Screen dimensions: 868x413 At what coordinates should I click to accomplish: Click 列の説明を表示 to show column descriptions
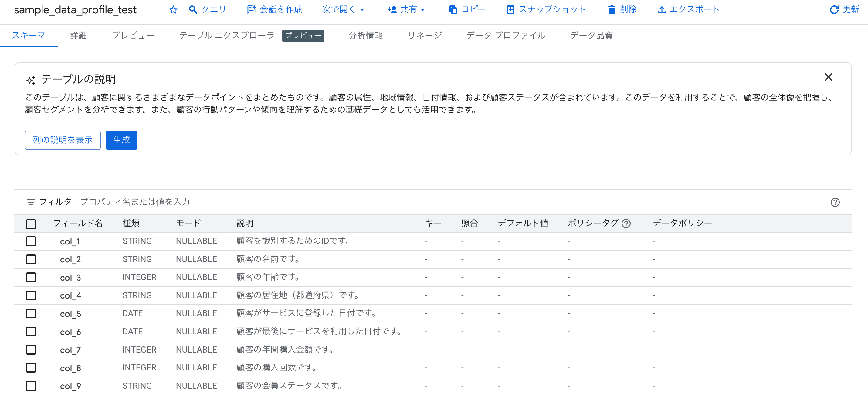coord(62,140)
